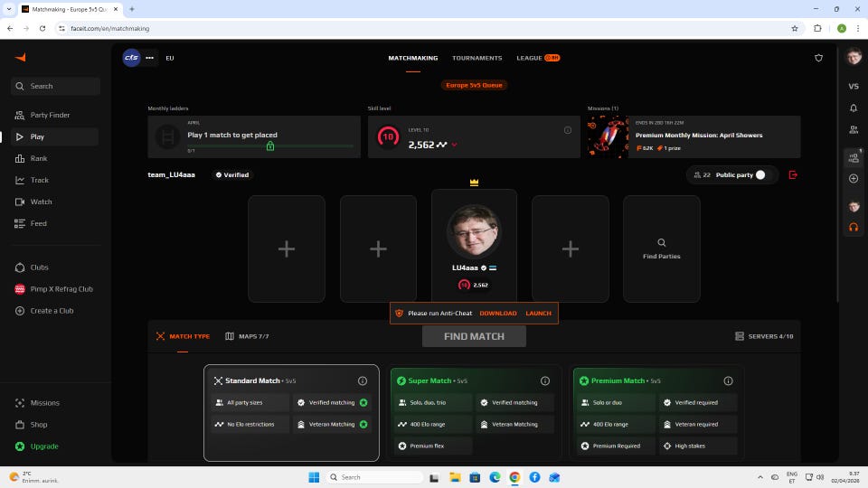Select the Standard Match card

click(291, 413)
